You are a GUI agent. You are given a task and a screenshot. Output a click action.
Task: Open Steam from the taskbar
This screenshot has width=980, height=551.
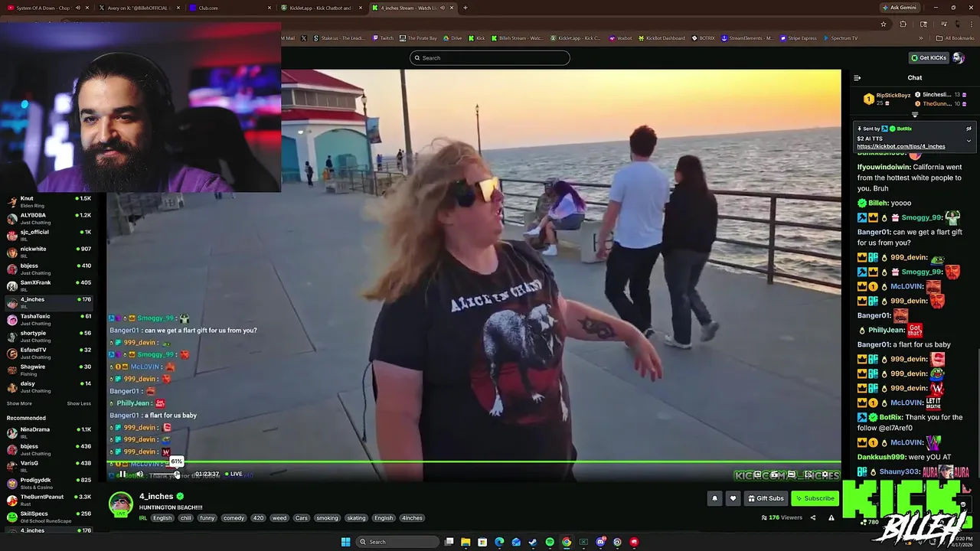pos(533,542)
